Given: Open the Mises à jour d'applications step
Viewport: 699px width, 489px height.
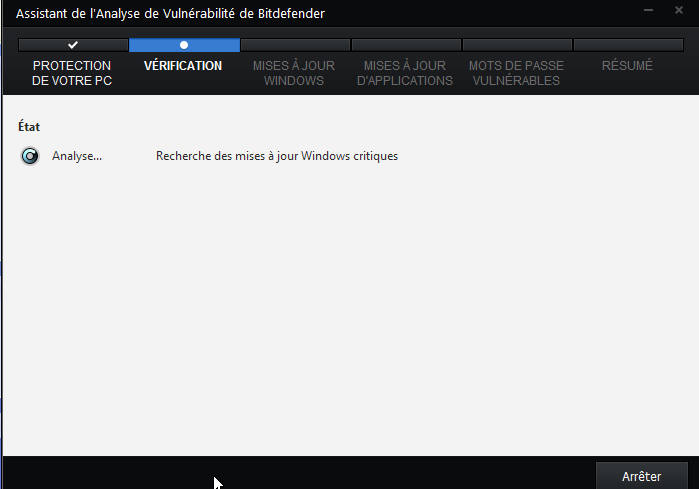Looking at the screenshot, I should tap(405, 73).
